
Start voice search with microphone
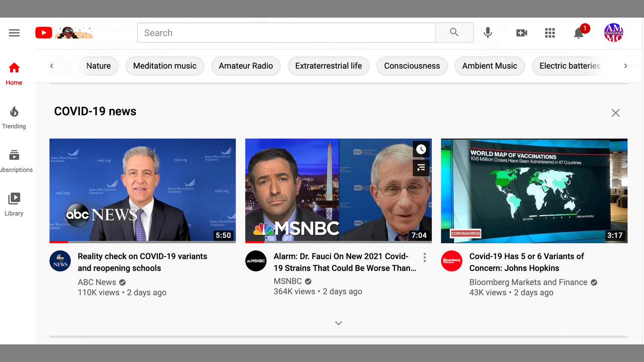[488, 33]
